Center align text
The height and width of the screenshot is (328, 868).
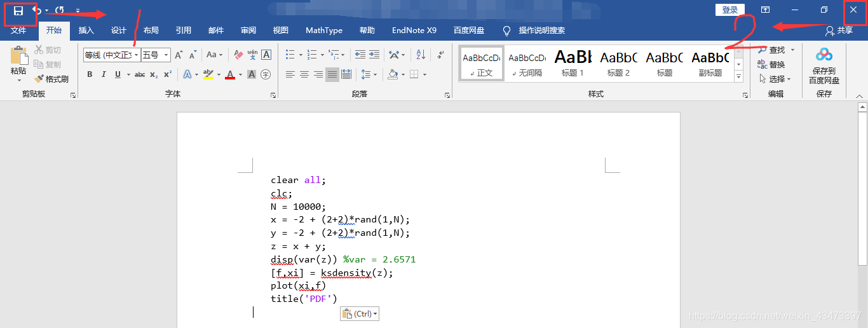pos(304,74)
